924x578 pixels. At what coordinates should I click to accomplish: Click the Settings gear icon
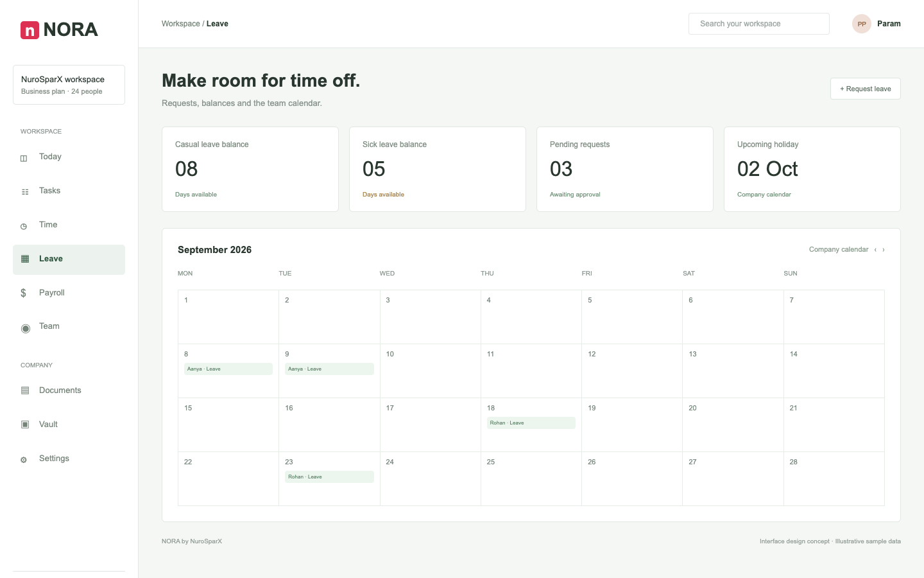coord(24,460)
